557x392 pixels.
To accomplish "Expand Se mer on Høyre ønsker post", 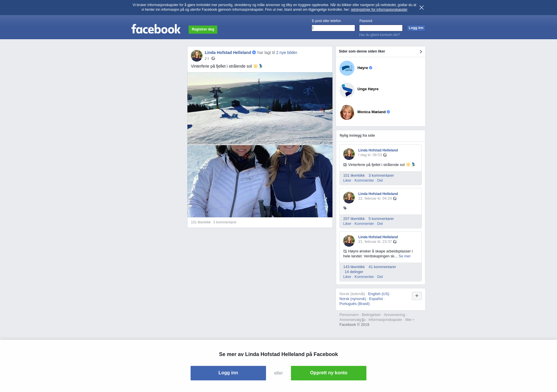I will pyautogui.click(x=404, y=256).
